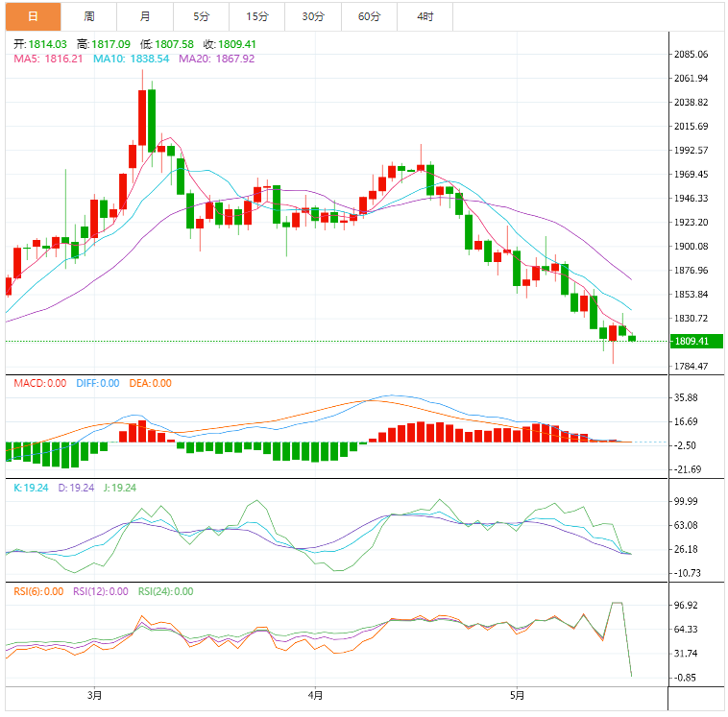Click the RSI(24) legend label

click(165, 591)
